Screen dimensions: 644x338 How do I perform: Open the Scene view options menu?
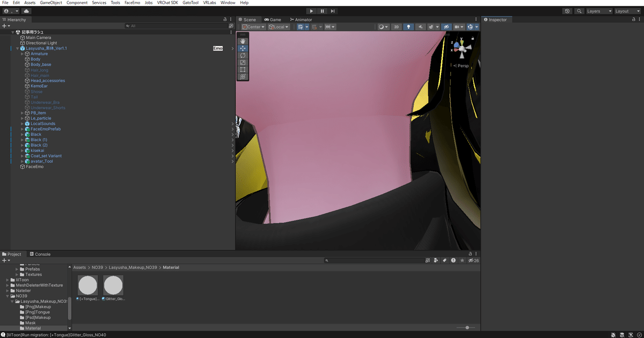pos(477,20)
